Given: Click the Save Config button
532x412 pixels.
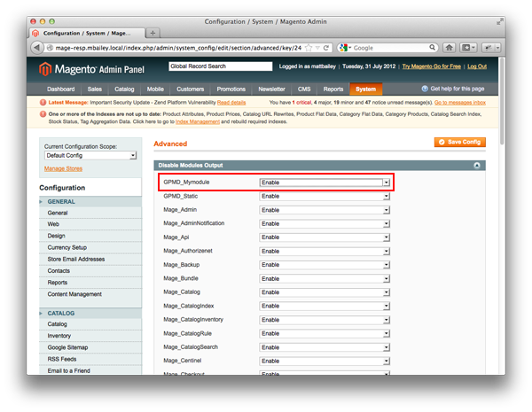Looking at the screenshot, I should point(459,142).
